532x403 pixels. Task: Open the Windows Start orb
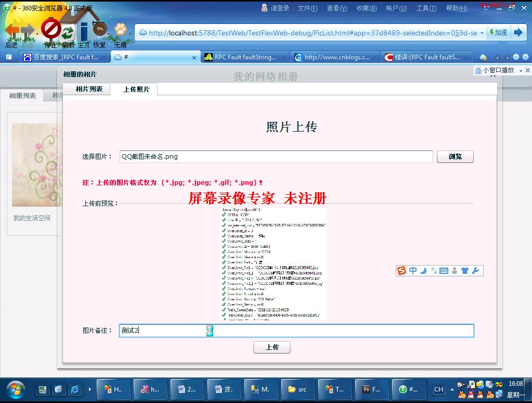pos(16,390)
